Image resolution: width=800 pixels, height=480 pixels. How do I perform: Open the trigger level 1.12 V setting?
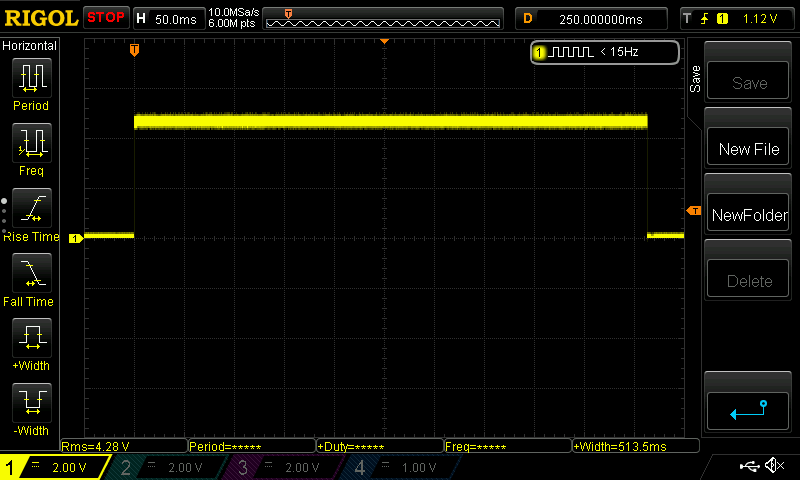(x=734, y=18)
